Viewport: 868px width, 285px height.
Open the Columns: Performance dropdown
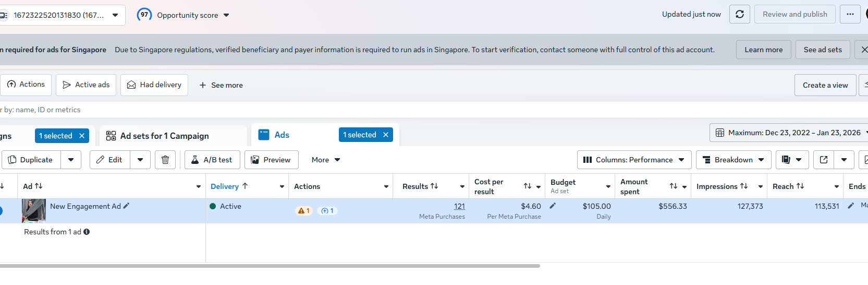click(634, 160)
